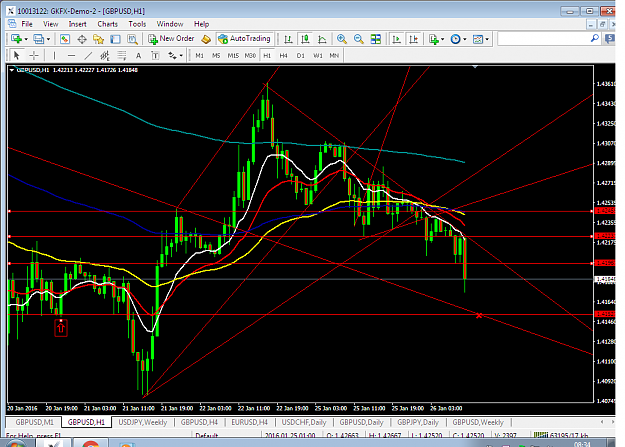The width and height of the screenshot is (625, 447).
Task: Switch to Bar Chart display
Action: pos(288,39)
